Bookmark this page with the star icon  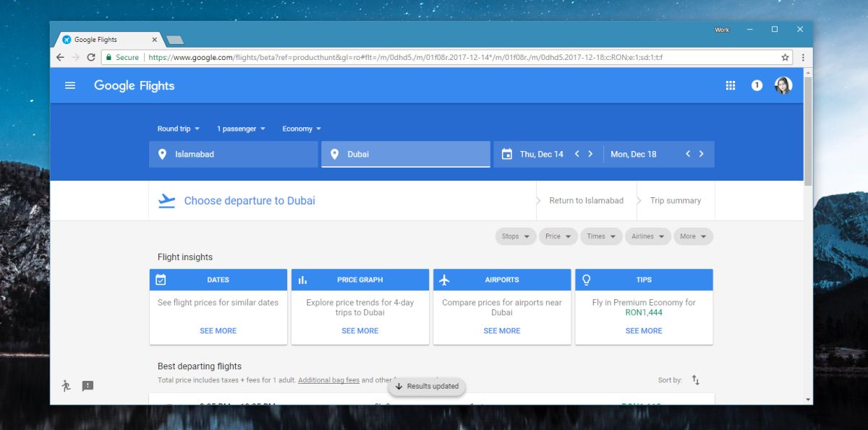785,57
